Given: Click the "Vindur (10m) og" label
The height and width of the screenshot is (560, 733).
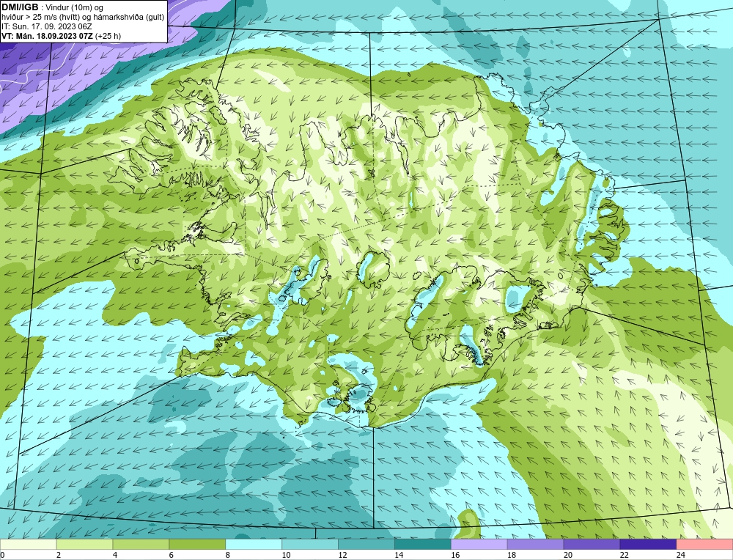Looking at the screenshot, I should (x=75, y=8).
